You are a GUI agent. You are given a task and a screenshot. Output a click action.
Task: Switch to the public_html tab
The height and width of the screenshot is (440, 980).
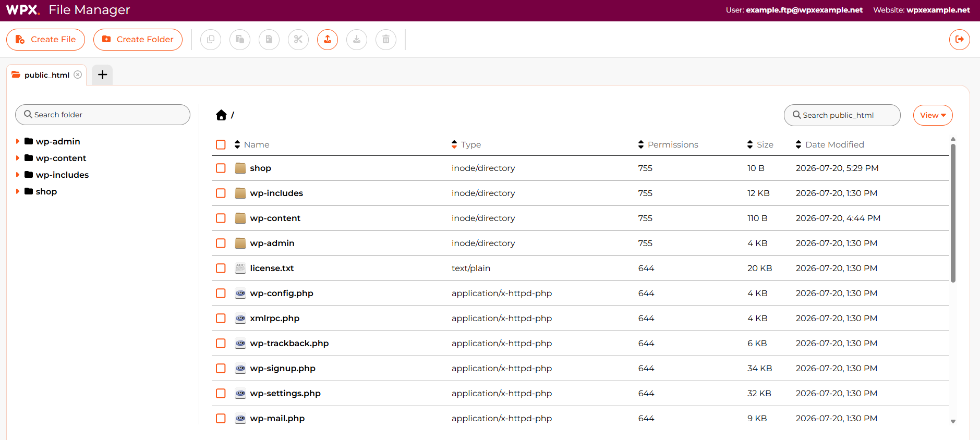(x=46, y=75)
